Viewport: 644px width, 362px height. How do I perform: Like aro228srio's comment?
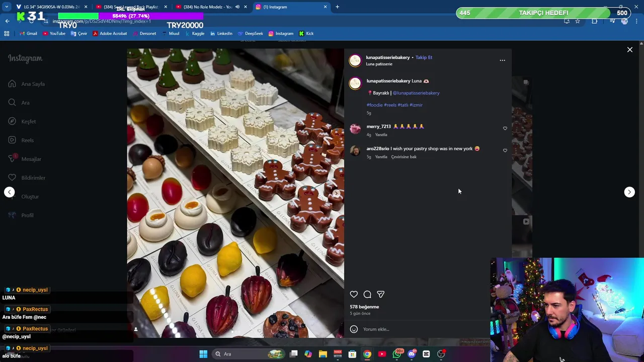click(x=505, y=150)
